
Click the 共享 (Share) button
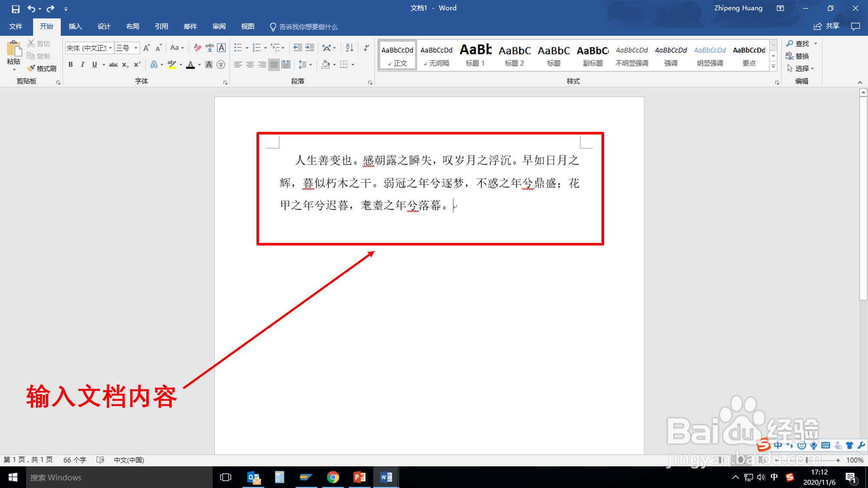click(827, 26)
